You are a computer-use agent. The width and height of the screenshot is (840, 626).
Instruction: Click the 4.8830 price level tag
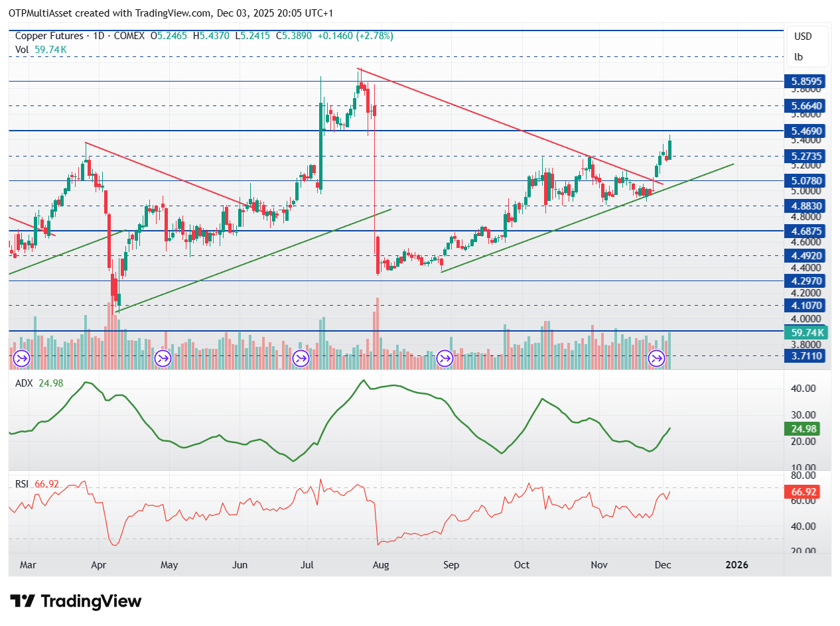pos(806,206)
